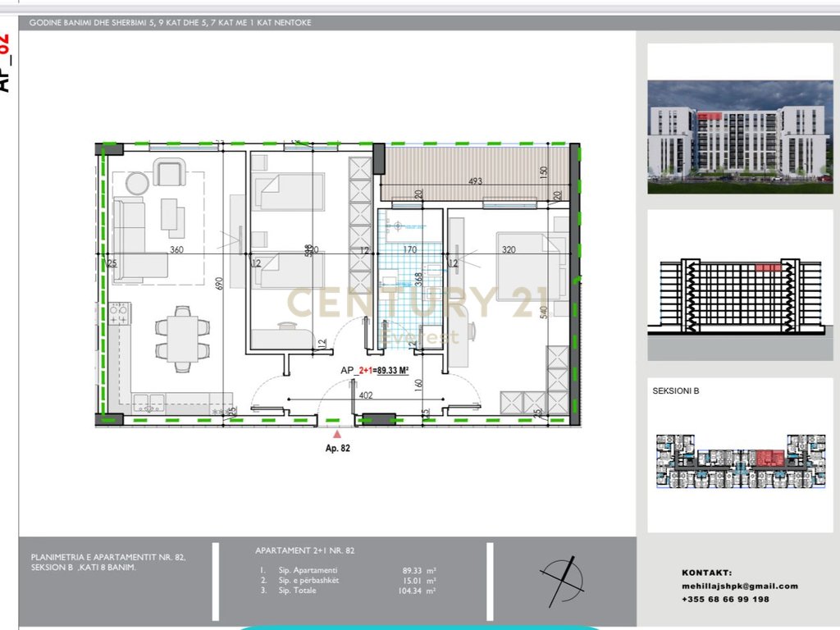Click the red entrance triangle above Ap. 82

[337, 435]
